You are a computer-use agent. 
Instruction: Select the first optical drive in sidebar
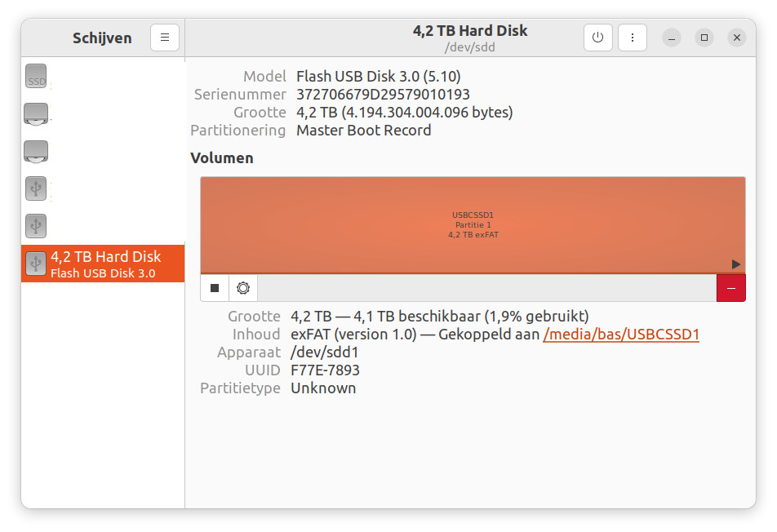pos(103,114)
